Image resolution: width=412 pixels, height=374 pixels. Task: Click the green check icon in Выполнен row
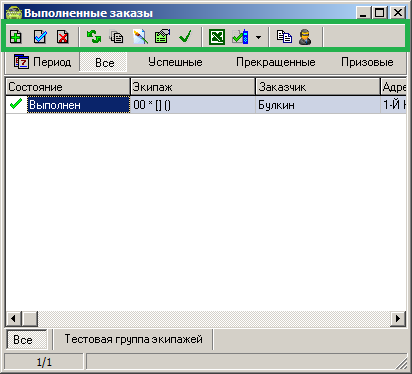[x=16, y=104]
